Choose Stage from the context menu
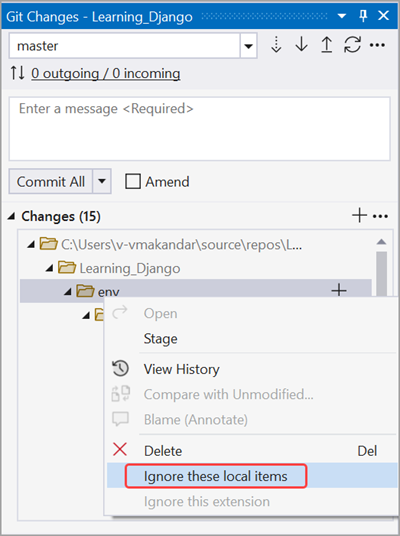Screen dimensions: 400x536 click(x=161, y=339)
